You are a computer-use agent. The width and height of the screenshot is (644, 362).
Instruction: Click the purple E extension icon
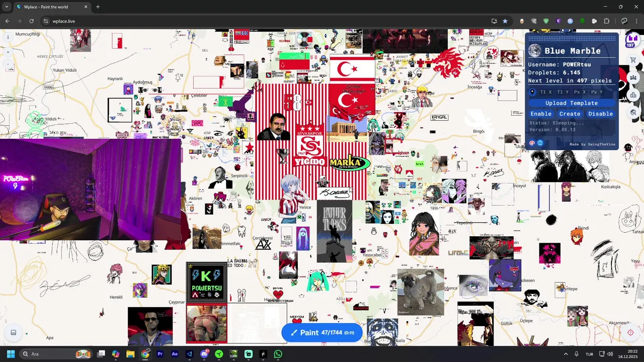pos(558,21)
